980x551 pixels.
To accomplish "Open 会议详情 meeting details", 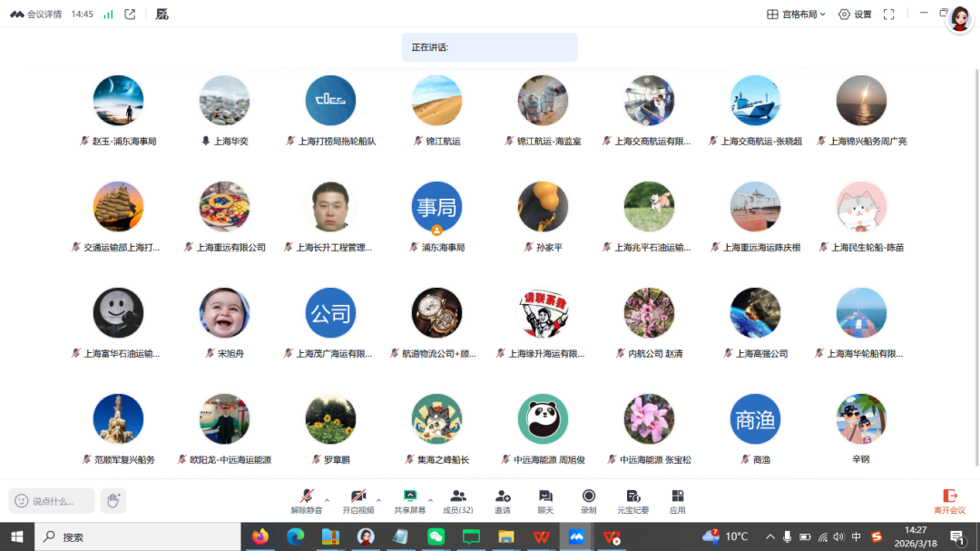I will (36, 15).
